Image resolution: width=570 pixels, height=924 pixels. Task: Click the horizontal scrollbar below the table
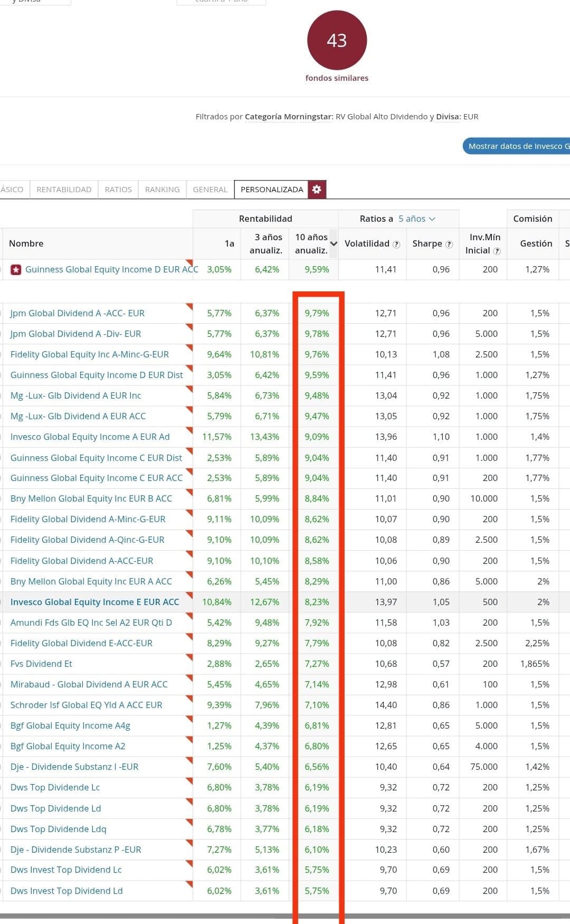point(285,916)
